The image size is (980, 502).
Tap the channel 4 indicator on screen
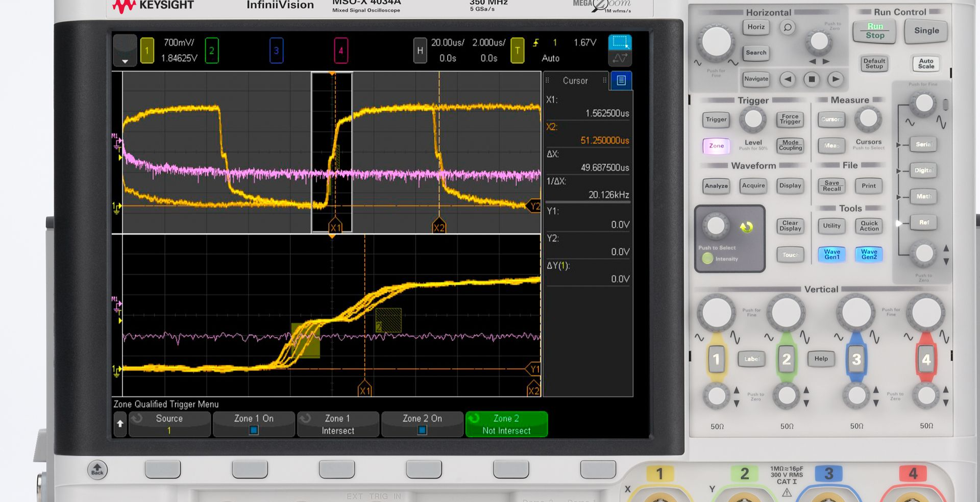341,51
